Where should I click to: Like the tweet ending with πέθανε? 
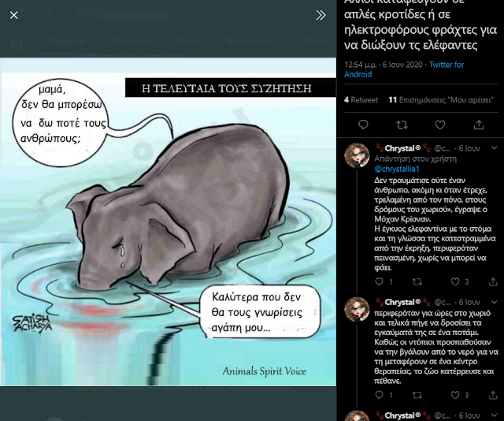455,395
